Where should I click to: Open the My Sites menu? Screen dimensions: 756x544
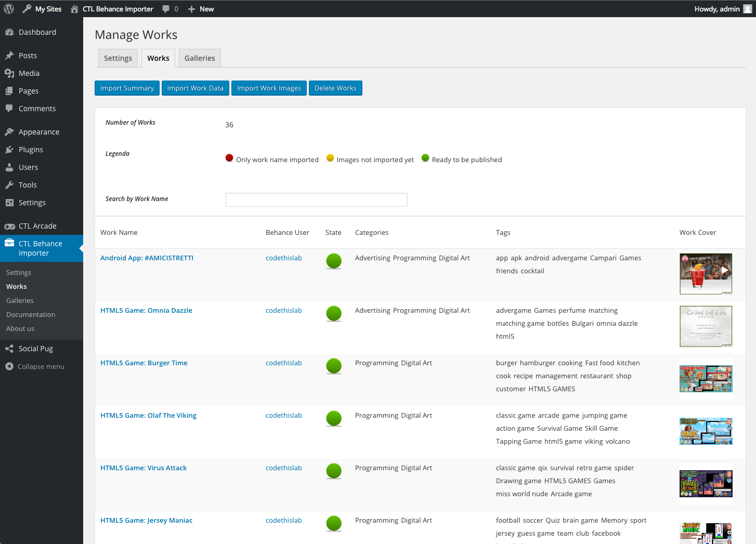pos(42,9)
